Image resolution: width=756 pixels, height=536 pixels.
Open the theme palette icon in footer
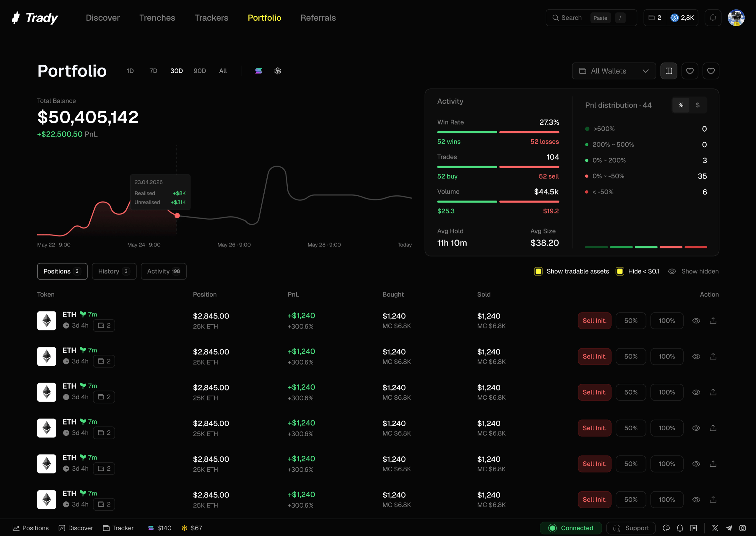click(x=666, y=528)
